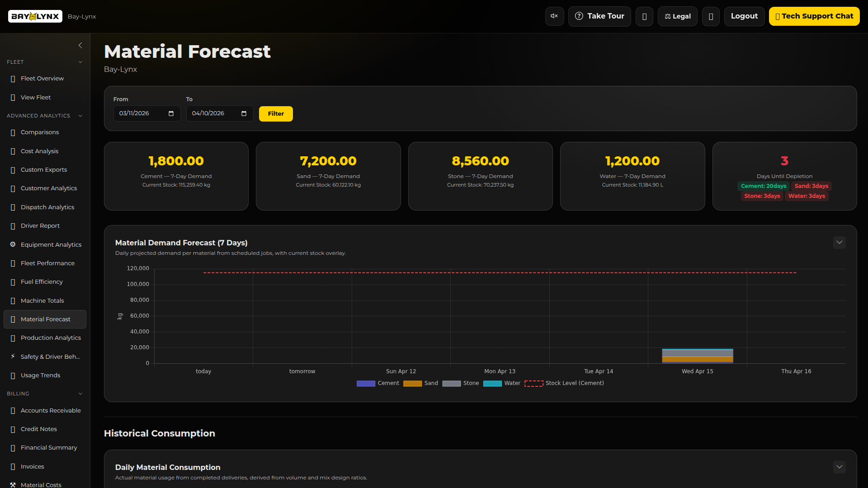This screenshot has height=488, width=868.
Task: Click the Safety & Driver Behaviour lightning icon
Action: click(13, 357)
